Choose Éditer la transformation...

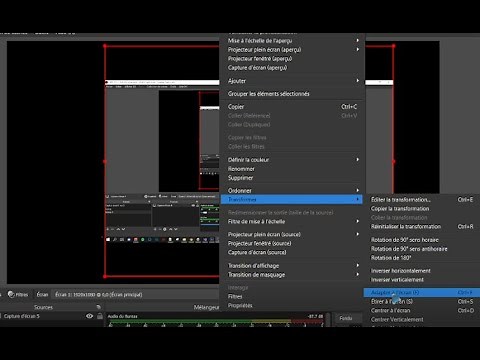point(422,200)
